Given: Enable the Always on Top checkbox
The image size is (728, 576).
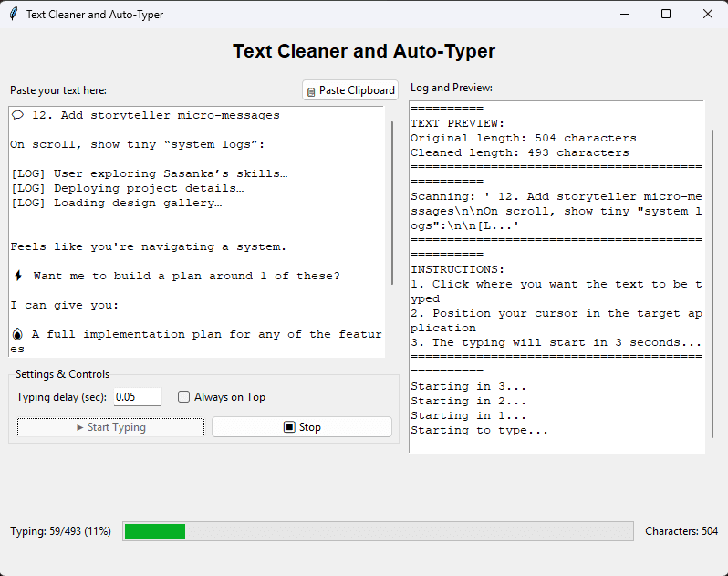Looking at the screenshot, I should [184, 397].
